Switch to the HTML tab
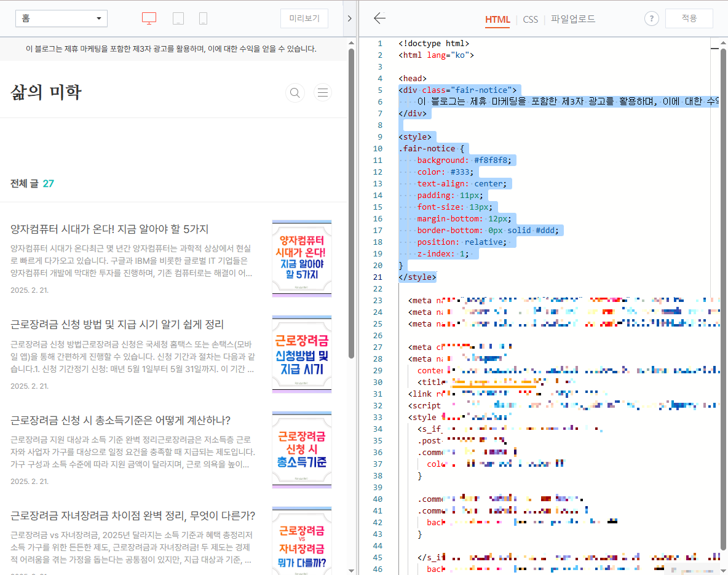 click(x=497, y=19)
